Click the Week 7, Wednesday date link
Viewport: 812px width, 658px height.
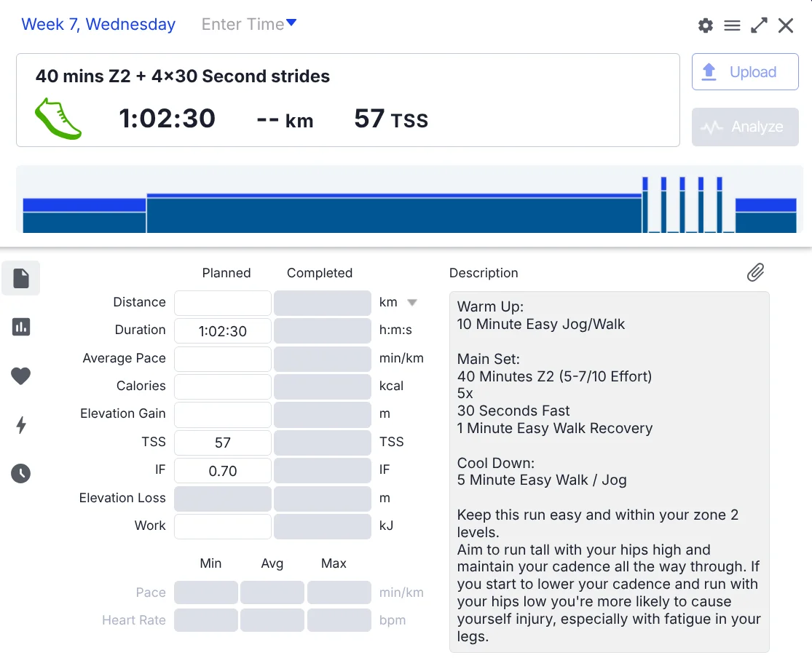pos(98,24)
